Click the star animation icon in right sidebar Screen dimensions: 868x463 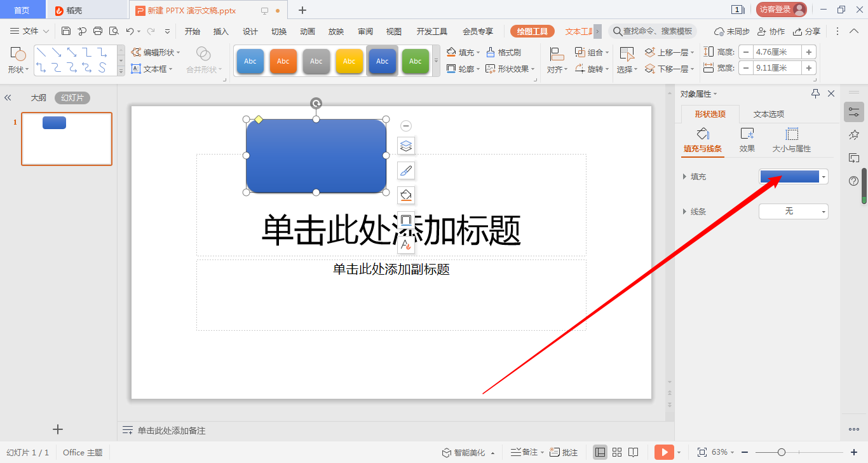click(x=854, y=135)
